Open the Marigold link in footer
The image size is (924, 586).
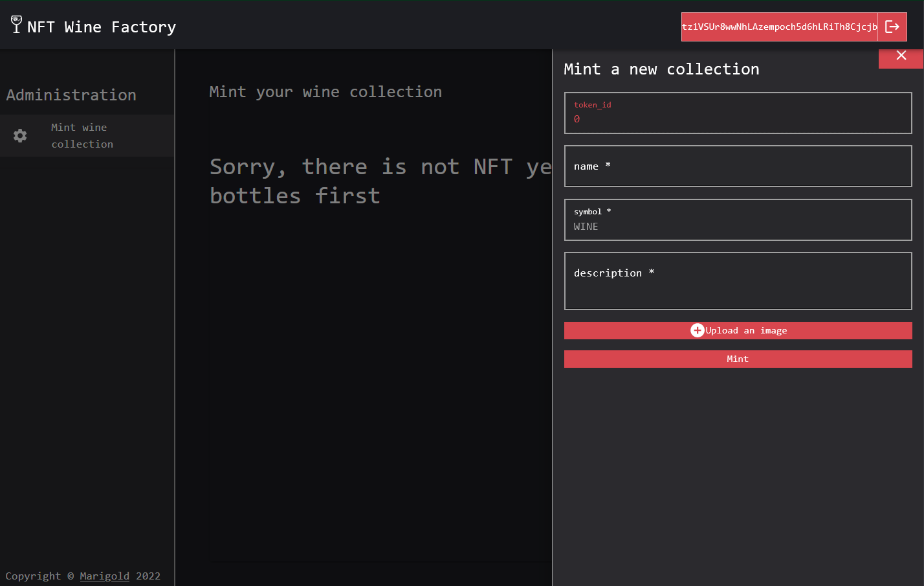tap(104, 576)
